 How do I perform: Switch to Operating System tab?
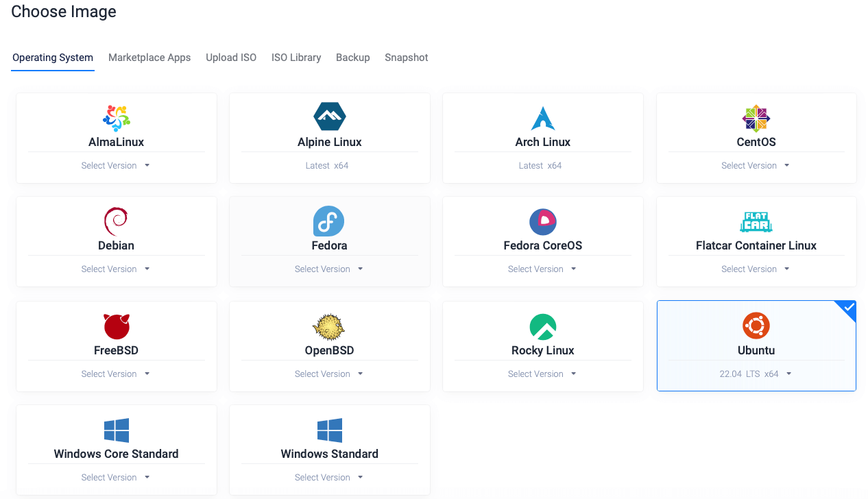pos(53,58)
